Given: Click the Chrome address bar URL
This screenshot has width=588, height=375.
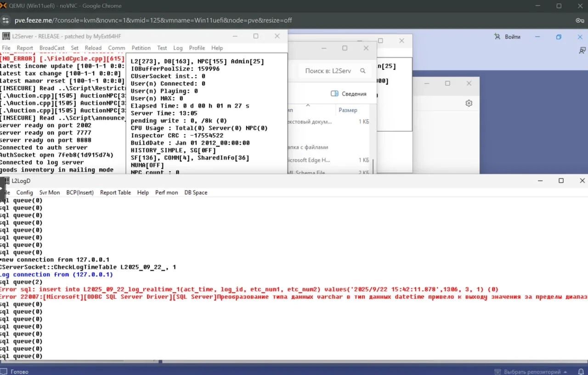Looking at the screenshot, I should pos(153,20).
